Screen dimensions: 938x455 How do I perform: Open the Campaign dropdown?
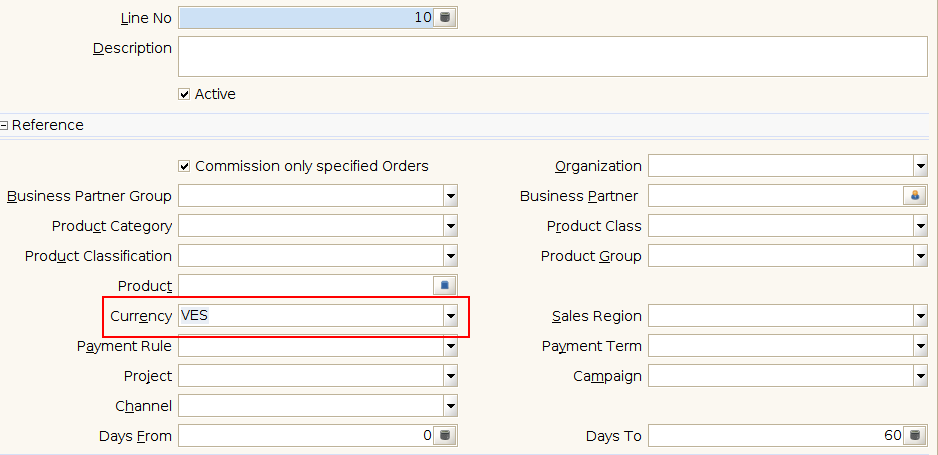pos(921,376)
